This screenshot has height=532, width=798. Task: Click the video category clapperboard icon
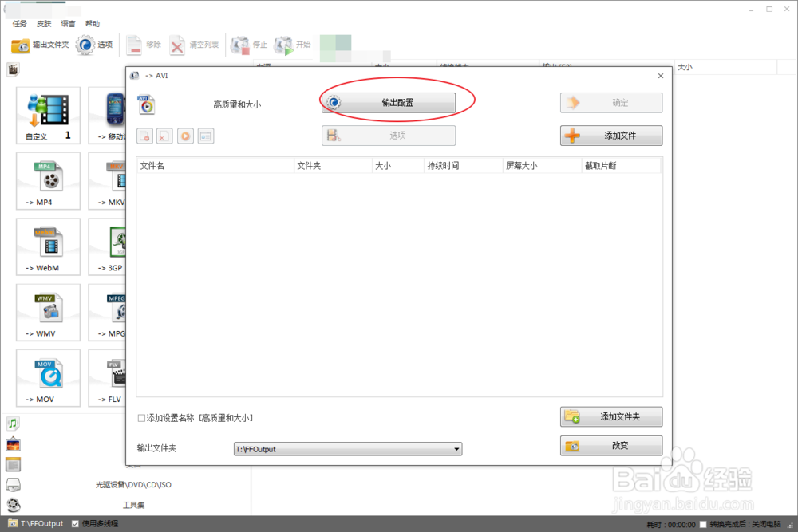coord(14,69)
